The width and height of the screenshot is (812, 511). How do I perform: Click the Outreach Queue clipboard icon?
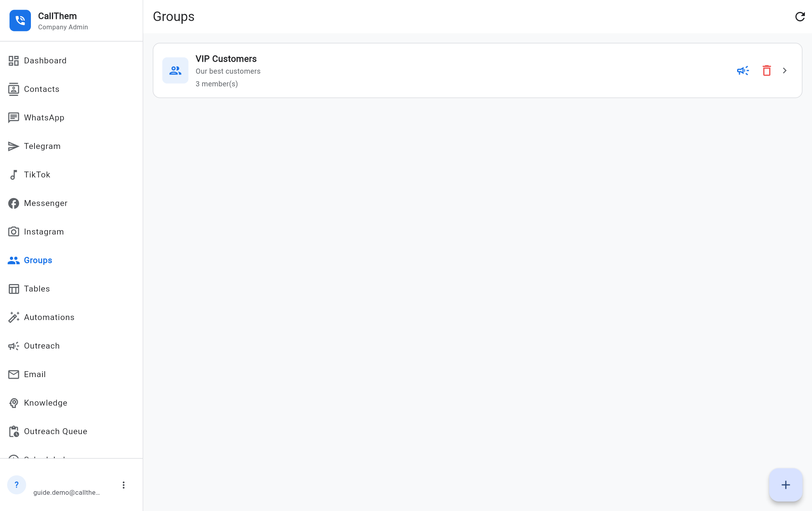(x=13, y=431)
